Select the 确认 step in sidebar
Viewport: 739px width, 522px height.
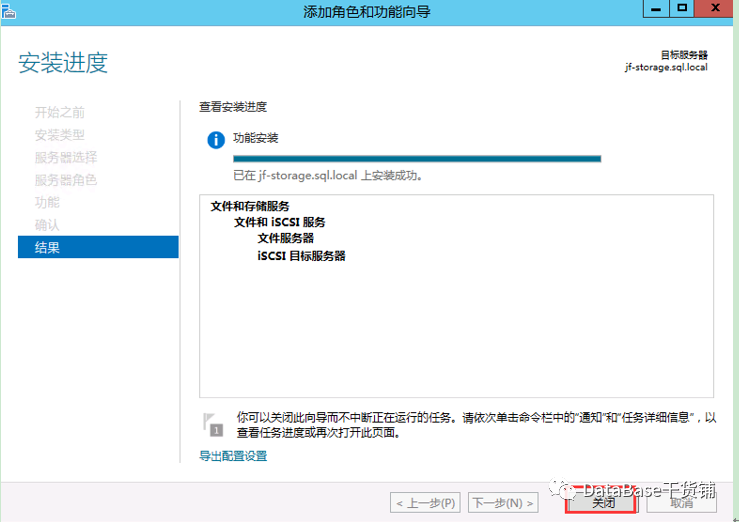47,225
